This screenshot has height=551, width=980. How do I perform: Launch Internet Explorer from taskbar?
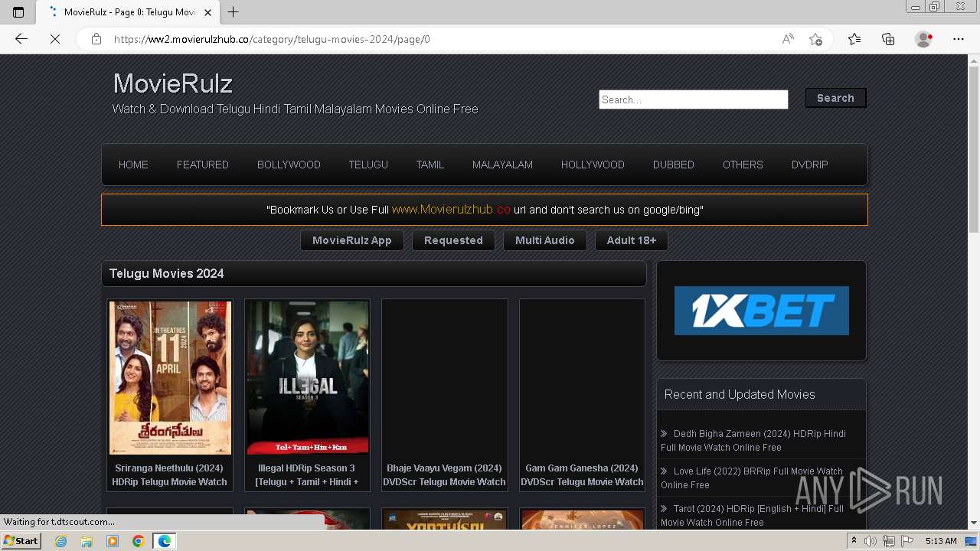point(60,541)
